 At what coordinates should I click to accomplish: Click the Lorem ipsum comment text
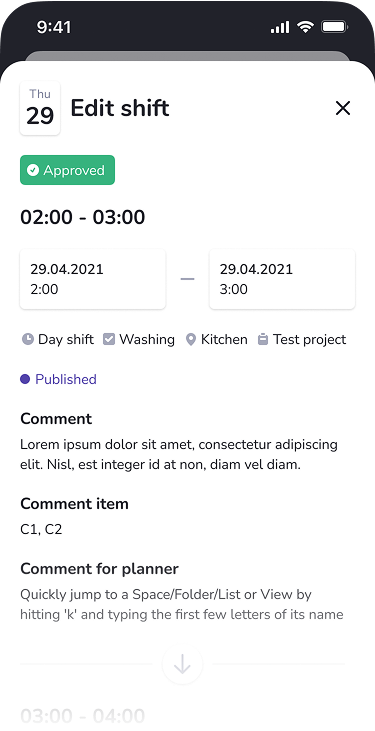(179, 454)
